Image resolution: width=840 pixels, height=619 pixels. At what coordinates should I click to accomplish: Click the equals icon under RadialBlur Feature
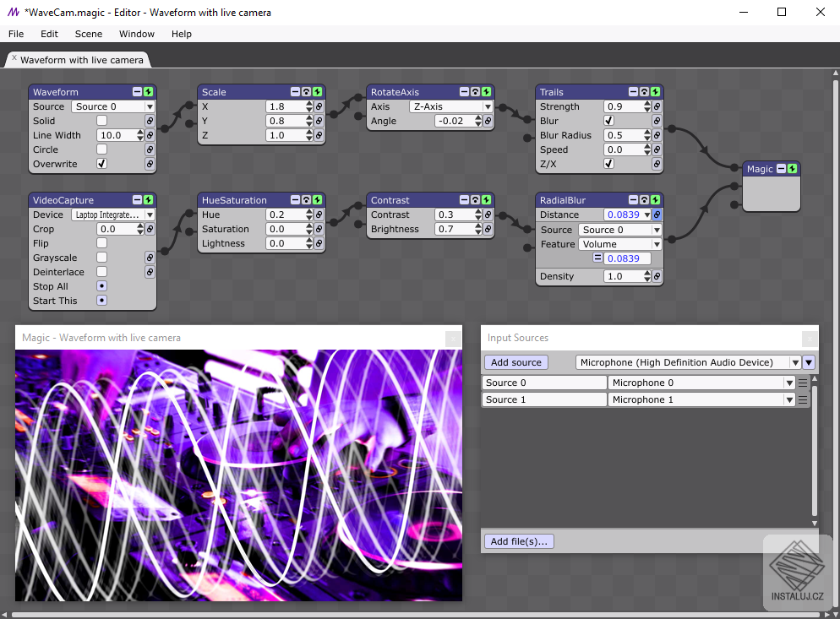pyautogui.click(x=597, y=258)
